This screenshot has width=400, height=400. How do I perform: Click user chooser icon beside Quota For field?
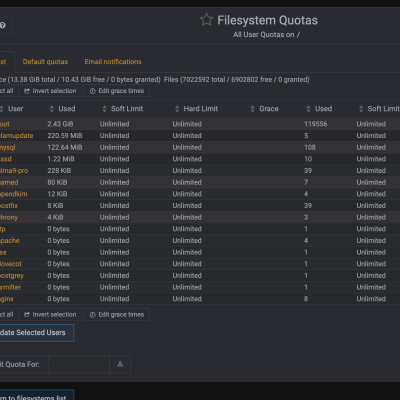coord(120,364)
